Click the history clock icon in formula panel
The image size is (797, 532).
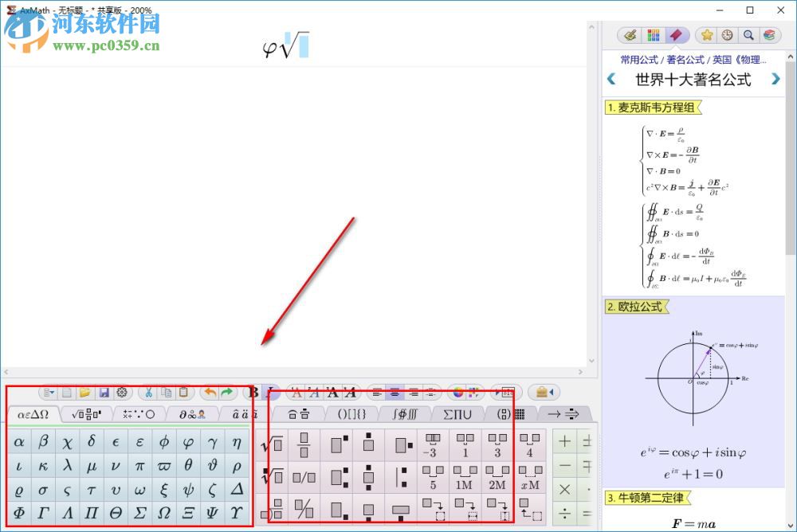(728, 35)
